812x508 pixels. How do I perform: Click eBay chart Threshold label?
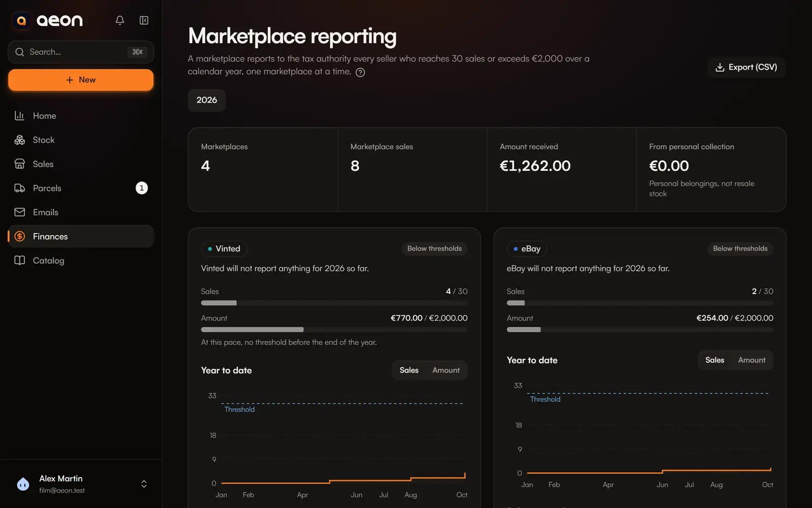[x=545, y=399]
